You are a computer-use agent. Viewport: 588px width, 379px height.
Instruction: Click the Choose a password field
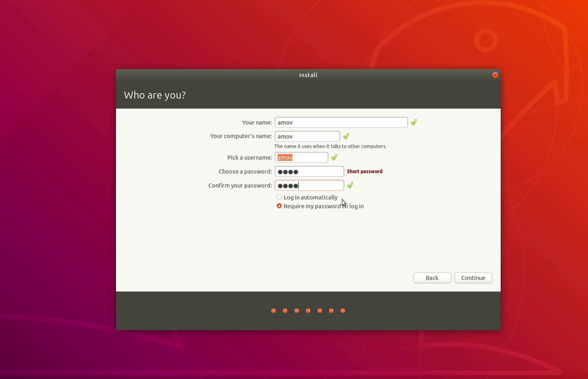[309, 172]
